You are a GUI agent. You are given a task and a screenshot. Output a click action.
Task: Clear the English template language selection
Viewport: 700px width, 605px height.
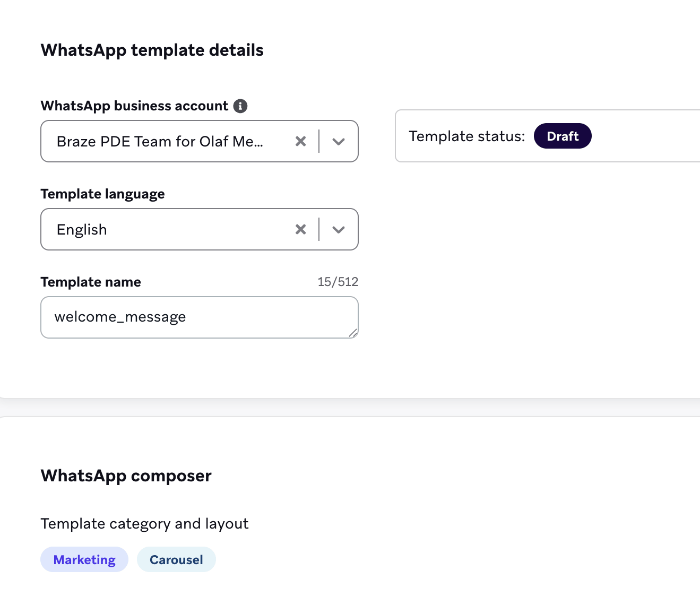(300, 229)
